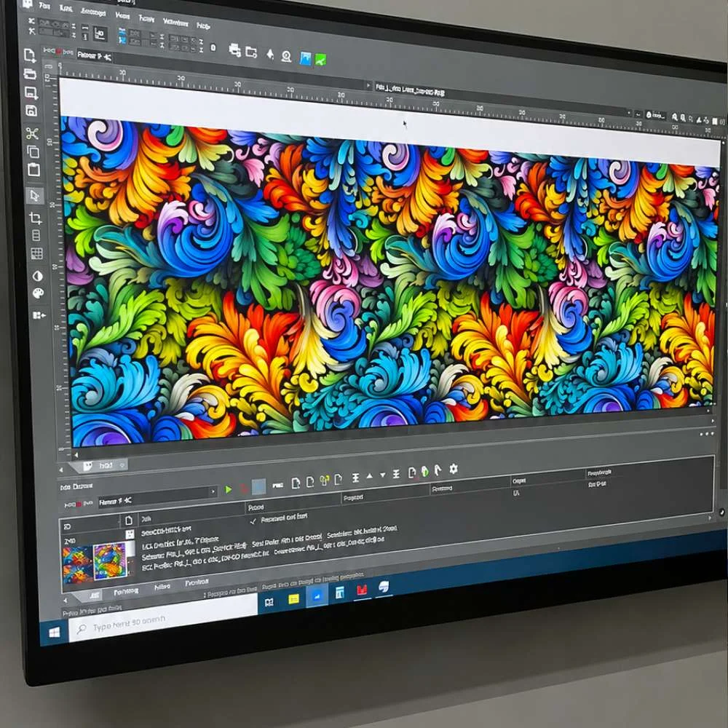This screenshot has width=728, height=728.
Task: Click the printer icon in top toolbar
Action: pos(235,50)
